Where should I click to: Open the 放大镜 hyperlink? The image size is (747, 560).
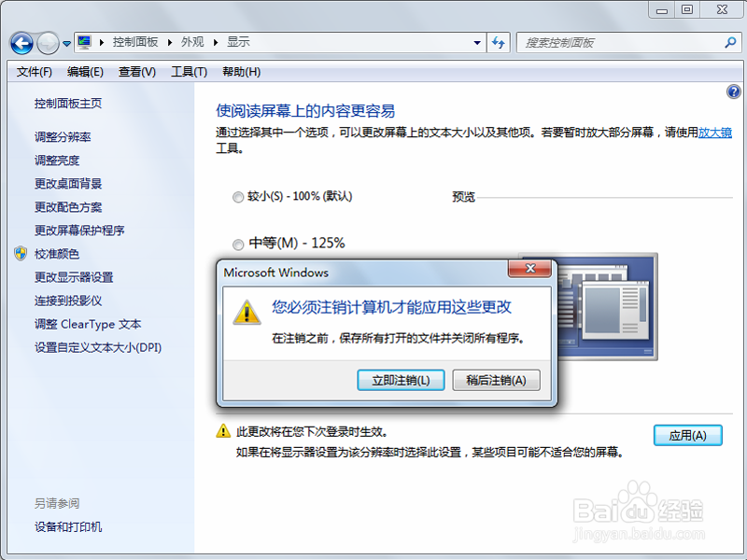(x=715, y=133)
